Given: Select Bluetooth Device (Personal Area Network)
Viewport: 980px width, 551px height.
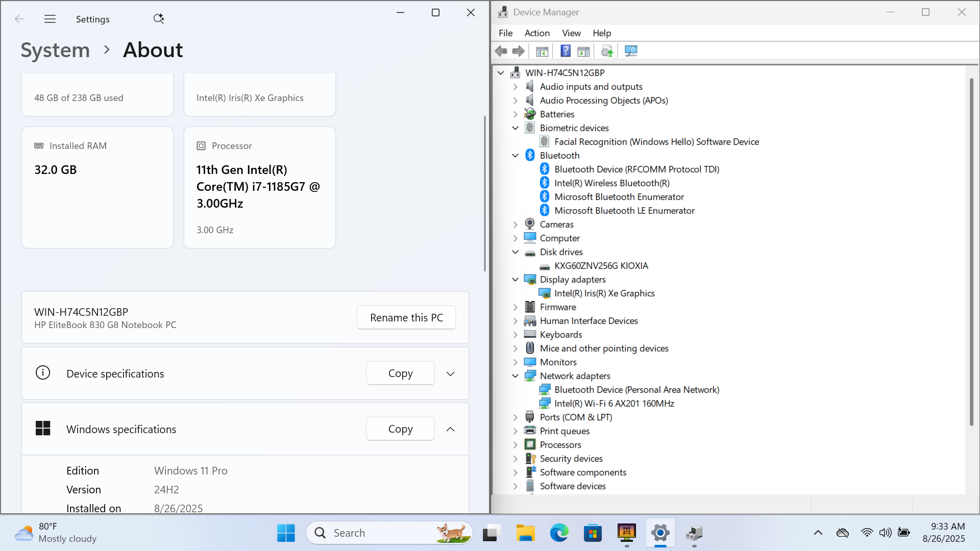Looking at the screenshot, I should [636, 389].
